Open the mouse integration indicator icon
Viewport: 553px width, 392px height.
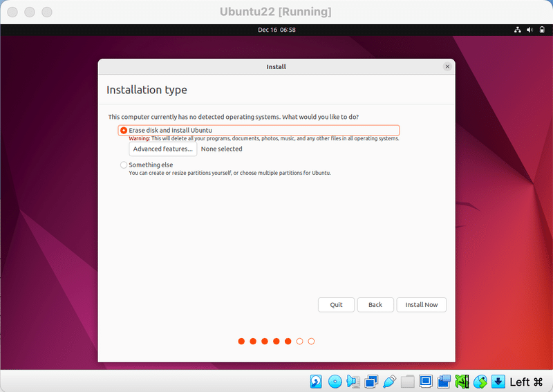[480, 382]
